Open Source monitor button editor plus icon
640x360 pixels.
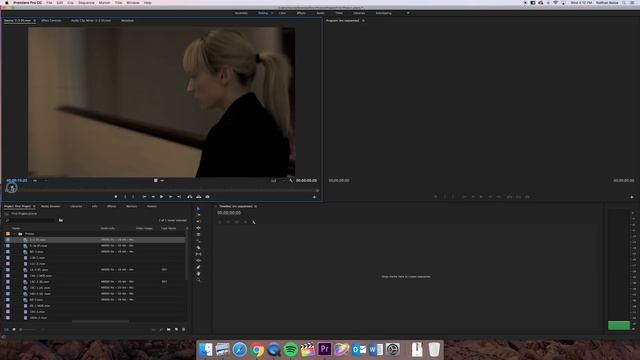click(314, 197)
